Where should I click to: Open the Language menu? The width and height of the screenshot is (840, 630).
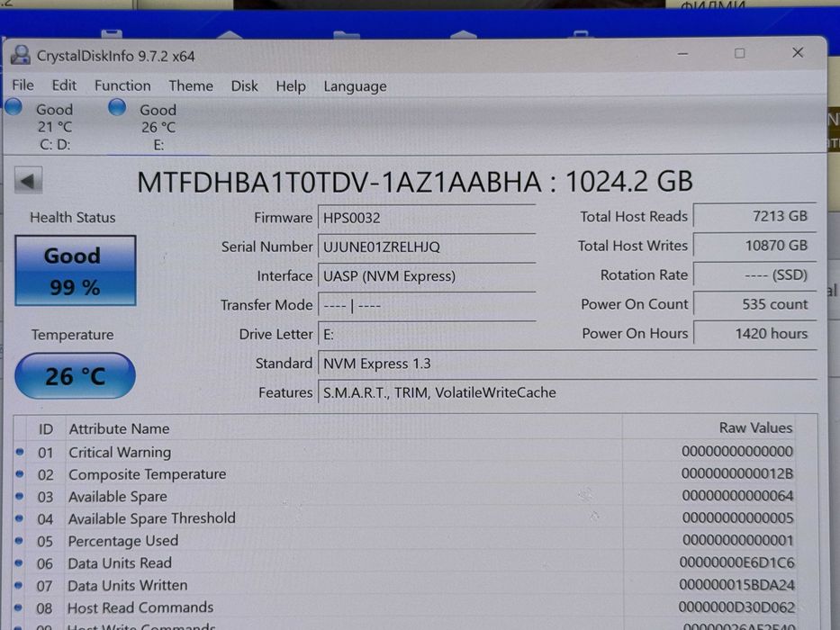355,86
